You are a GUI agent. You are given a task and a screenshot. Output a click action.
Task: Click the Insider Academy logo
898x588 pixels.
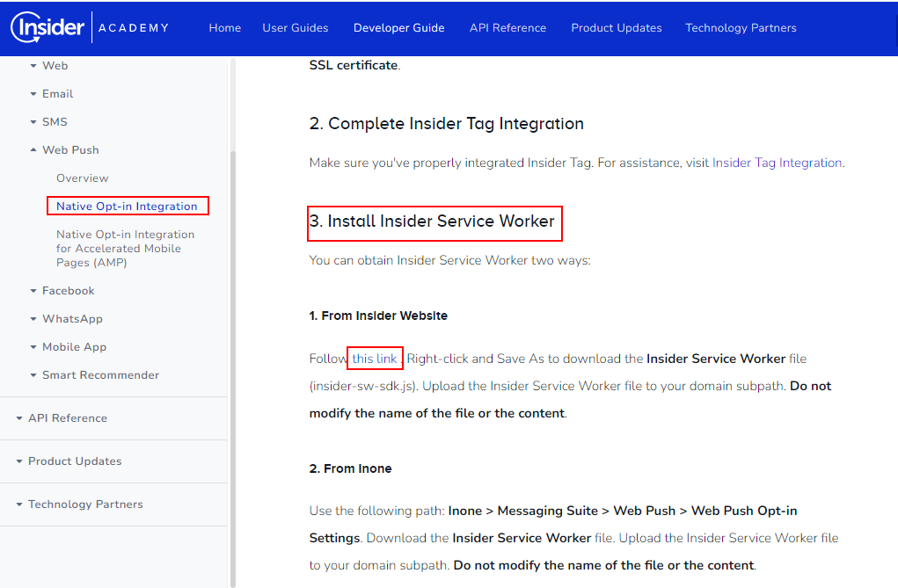[89, 27]
